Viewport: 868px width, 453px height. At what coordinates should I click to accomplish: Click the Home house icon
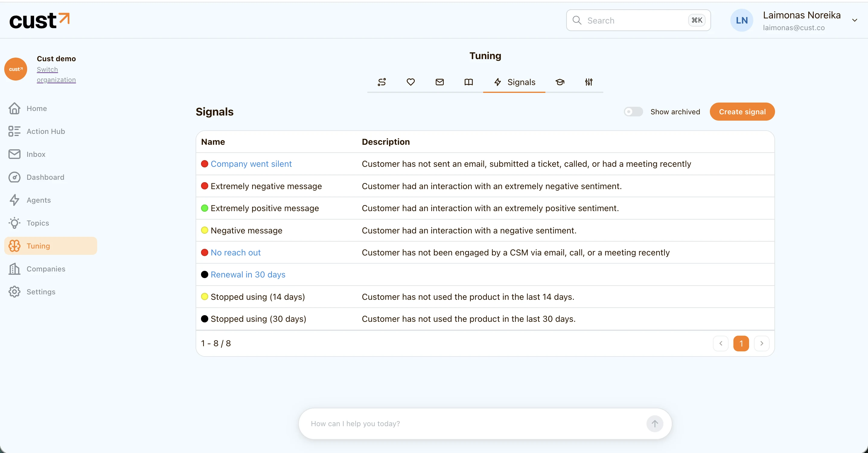[x=14, y=109]
